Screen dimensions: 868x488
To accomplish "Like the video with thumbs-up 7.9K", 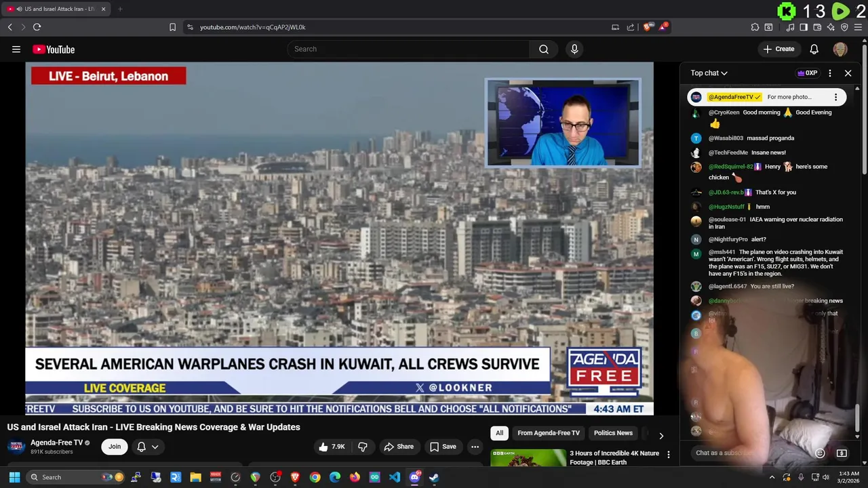I will (x=332, y=447).
